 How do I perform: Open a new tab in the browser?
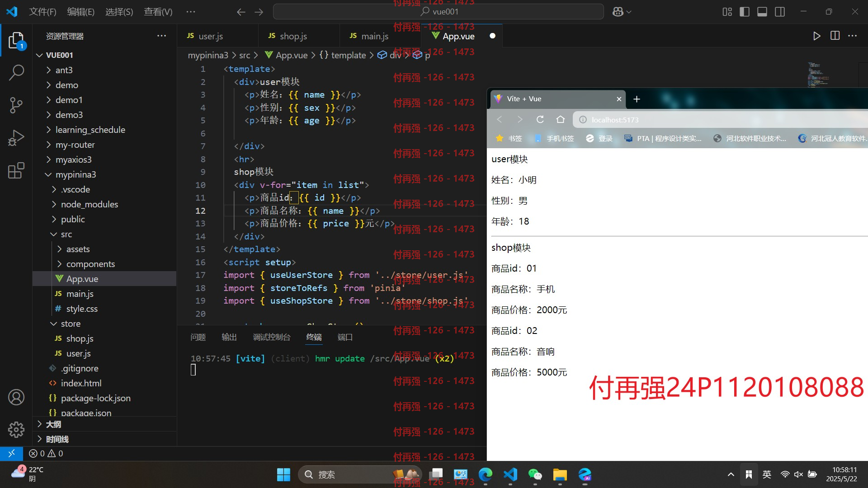[637, 99]
